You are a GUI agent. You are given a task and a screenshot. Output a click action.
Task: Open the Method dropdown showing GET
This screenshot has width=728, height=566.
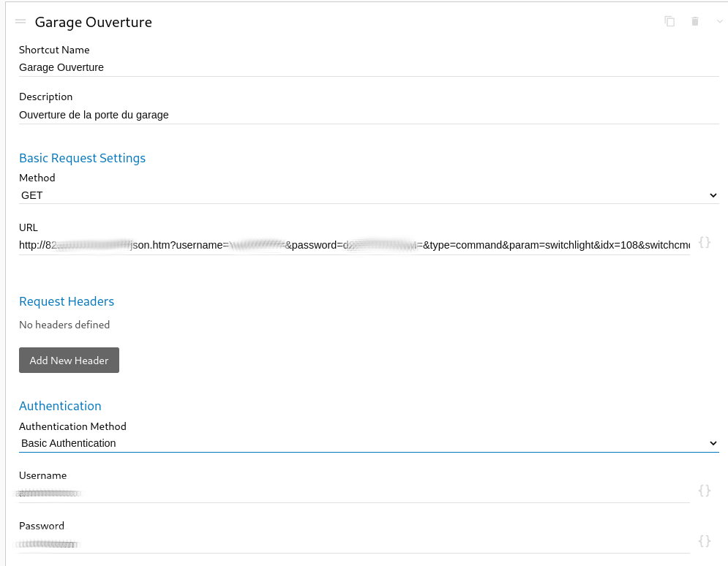click(369, 195)
